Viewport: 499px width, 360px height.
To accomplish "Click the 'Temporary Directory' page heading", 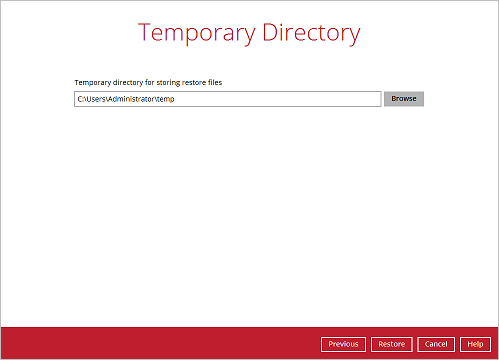I will [x=249, y=33].
